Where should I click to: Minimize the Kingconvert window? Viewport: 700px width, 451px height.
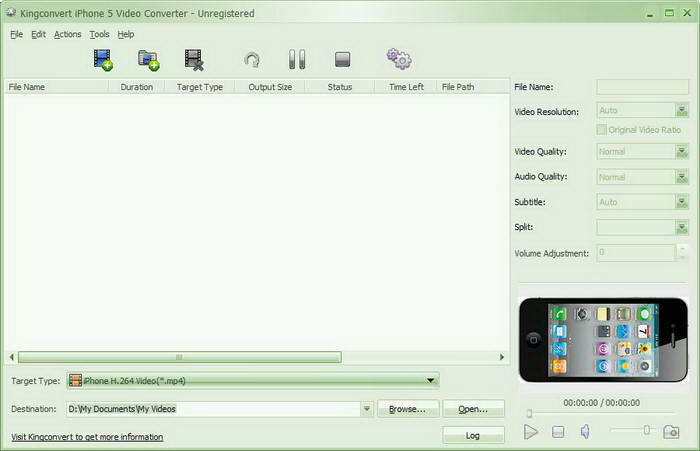650,13
